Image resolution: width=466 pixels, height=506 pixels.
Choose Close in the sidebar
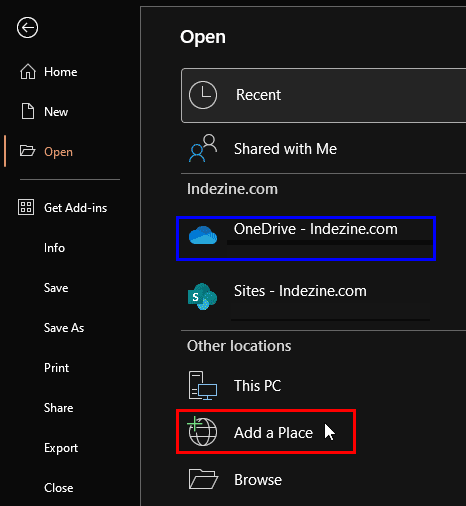(x=59, y=488)
